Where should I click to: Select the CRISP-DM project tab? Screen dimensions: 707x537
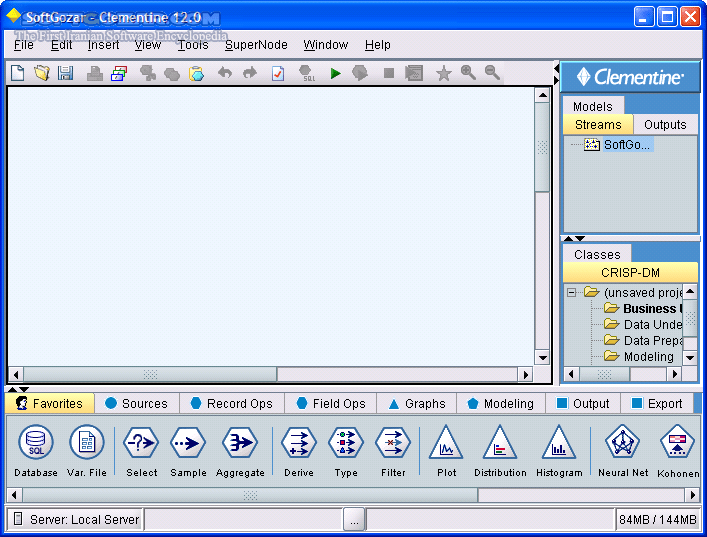click(x=630, y=272)
